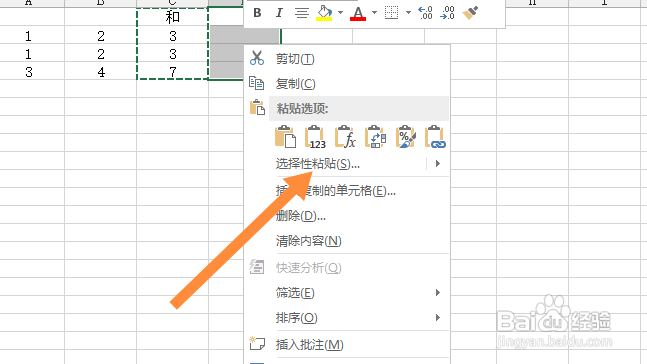Open 选择性粘贴(S)... menu item
Screen dimensions: 647x364
point(318,164)
